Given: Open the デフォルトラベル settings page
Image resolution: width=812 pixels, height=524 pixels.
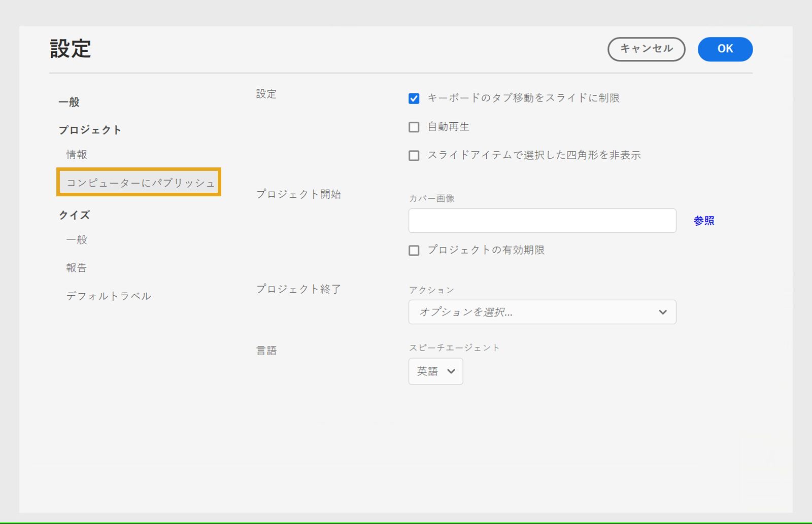Looking at the screenshot, I should [109, 296].
